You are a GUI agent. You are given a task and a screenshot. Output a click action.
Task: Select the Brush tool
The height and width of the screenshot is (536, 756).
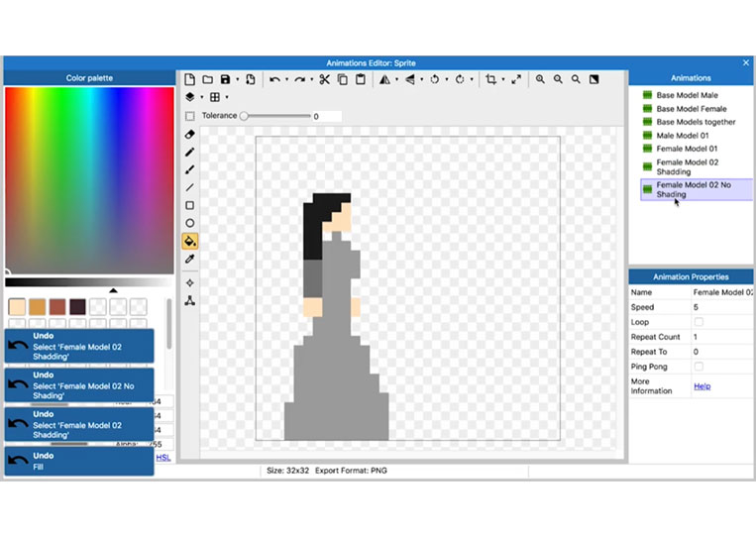[190, 169]
